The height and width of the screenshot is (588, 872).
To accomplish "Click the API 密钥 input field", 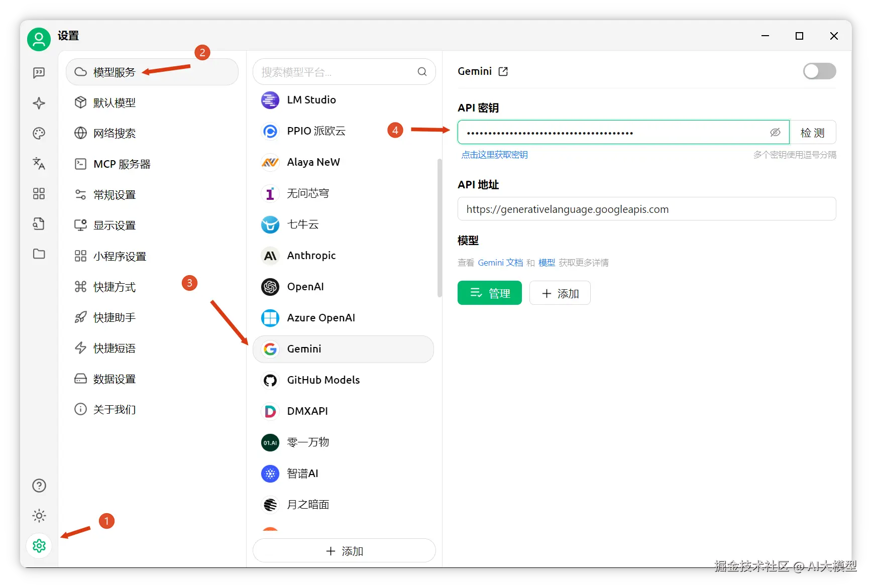I will (623, 133).
